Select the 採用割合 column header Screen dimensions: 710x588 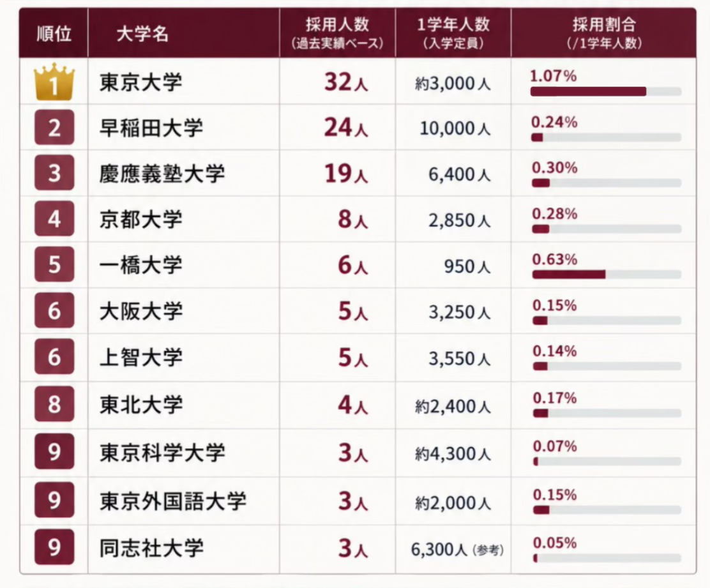tap(603, 33)
